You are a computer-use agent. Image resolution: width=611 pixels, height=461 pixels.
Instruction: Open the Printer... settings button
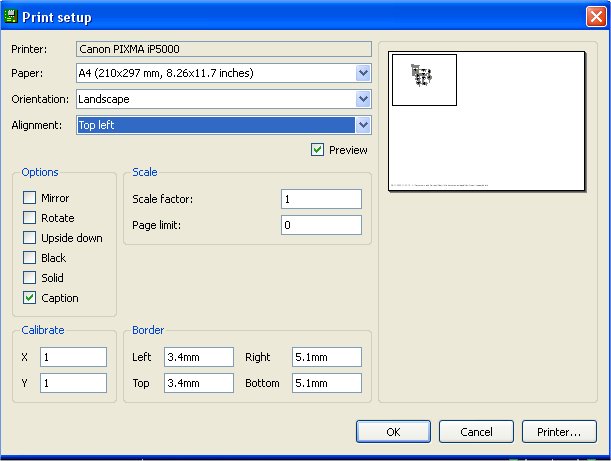point(559,431)
